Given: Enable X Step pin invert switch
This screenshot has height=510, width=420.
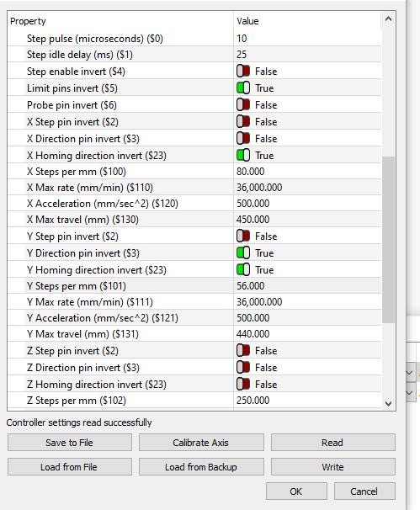Looking at the screenshot, I should pyautogui.click(x=243, y=122).
